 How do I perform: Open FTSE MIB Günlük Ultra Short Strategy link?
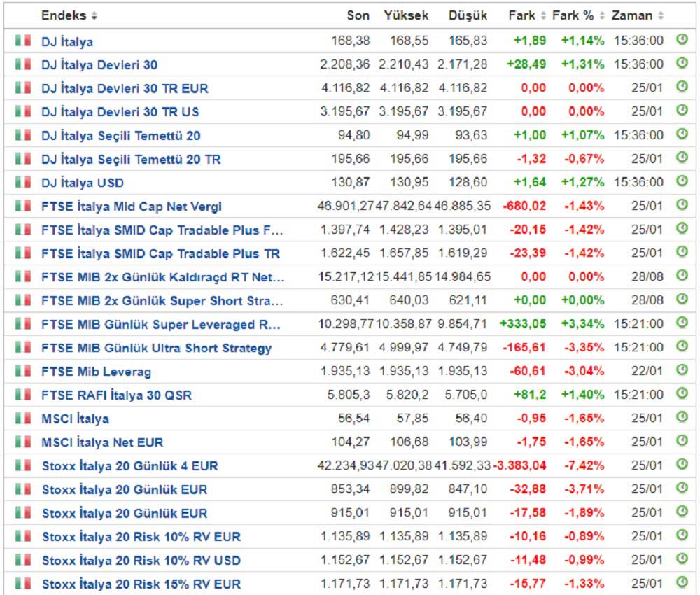tap(157, 348)
